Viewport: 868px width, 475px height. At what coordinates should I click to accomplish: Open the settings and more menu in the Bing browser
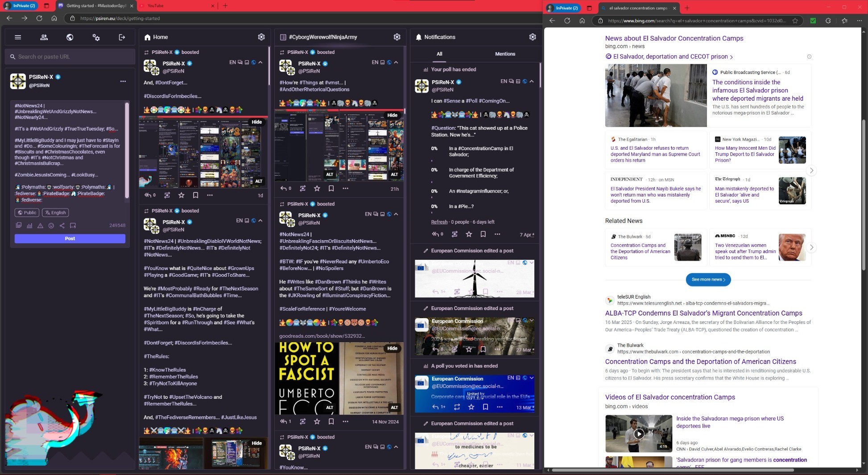pyautogui.click(x=860, y=20)
